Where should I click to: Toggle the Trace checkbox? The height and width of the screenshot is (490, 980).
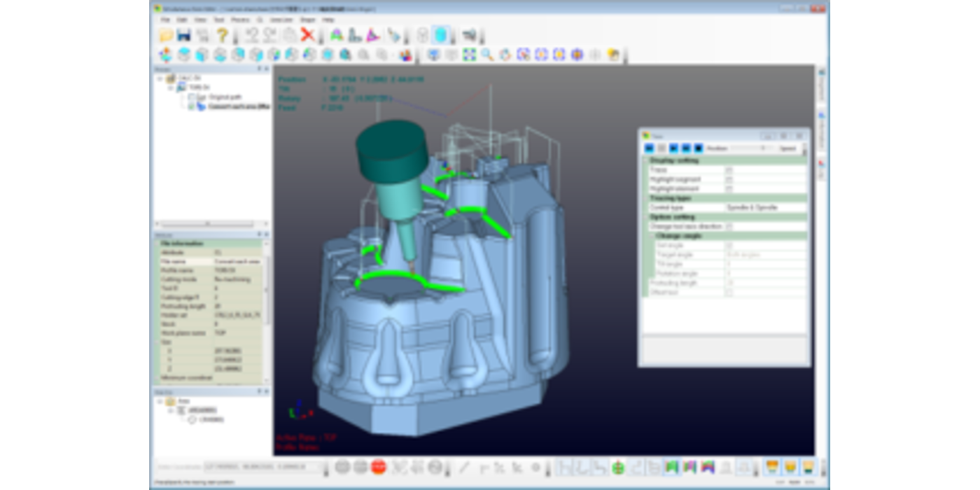coord(729,170)
